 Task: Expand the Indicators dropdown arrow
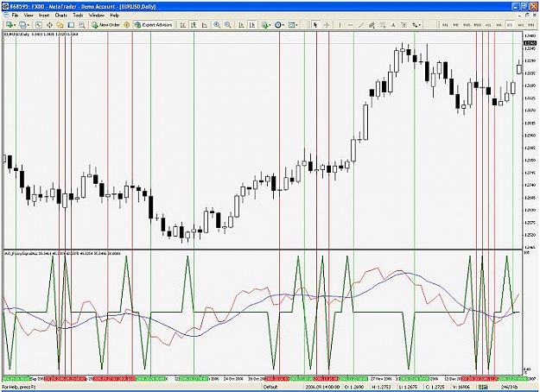(x=270, y=25)
